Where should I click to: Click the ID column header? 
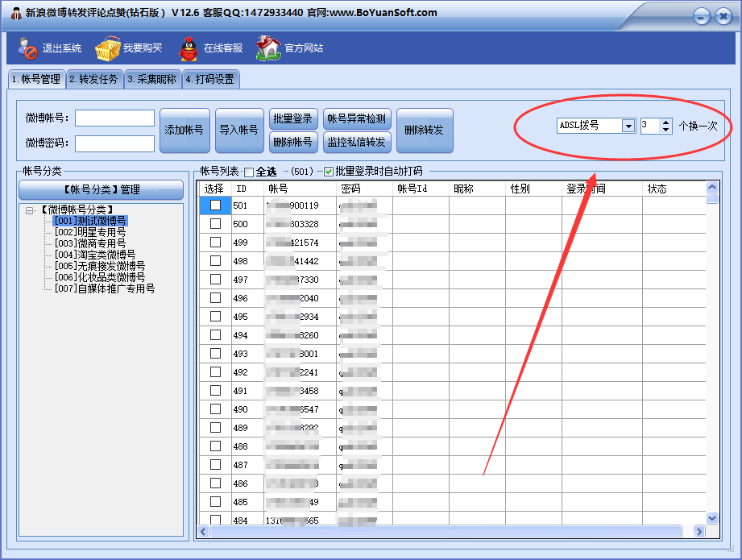[x=247, y=189]
